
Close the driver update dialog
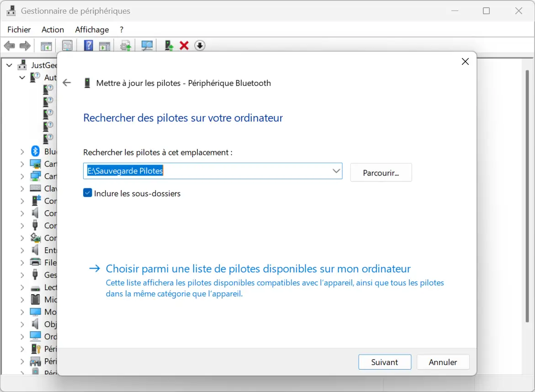(465, 61)
